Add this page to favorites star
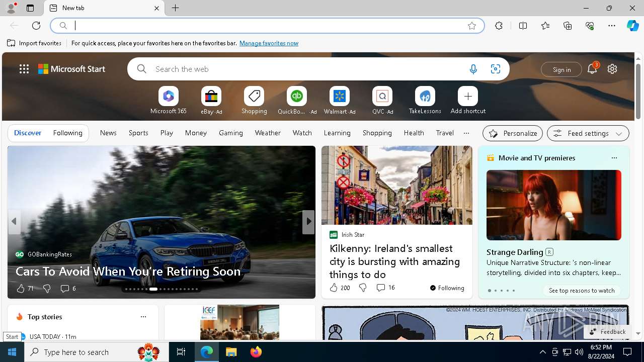Screen dimensions: 644x362 pyautogui.click(x=472, y=26)
